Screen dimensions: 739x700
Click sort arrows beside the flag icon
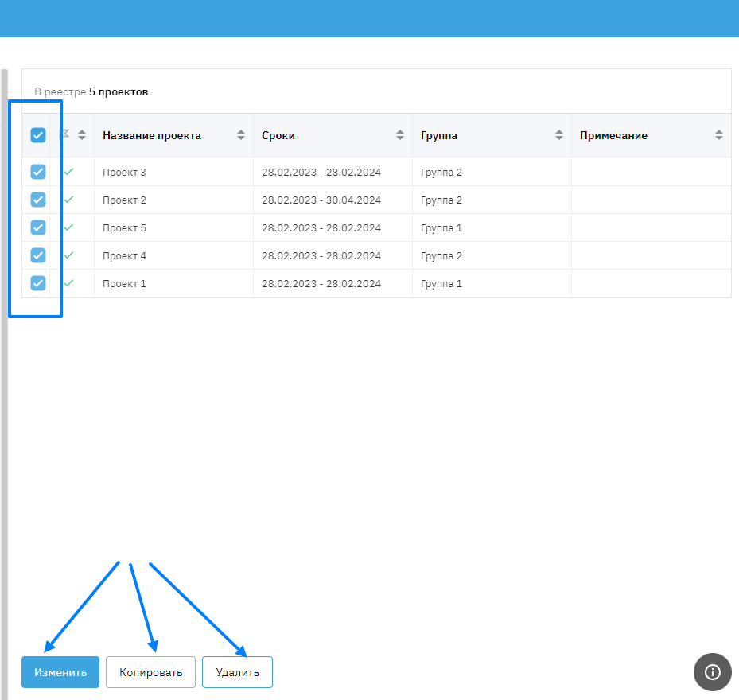pyautogui.click(x=82, y=135)
